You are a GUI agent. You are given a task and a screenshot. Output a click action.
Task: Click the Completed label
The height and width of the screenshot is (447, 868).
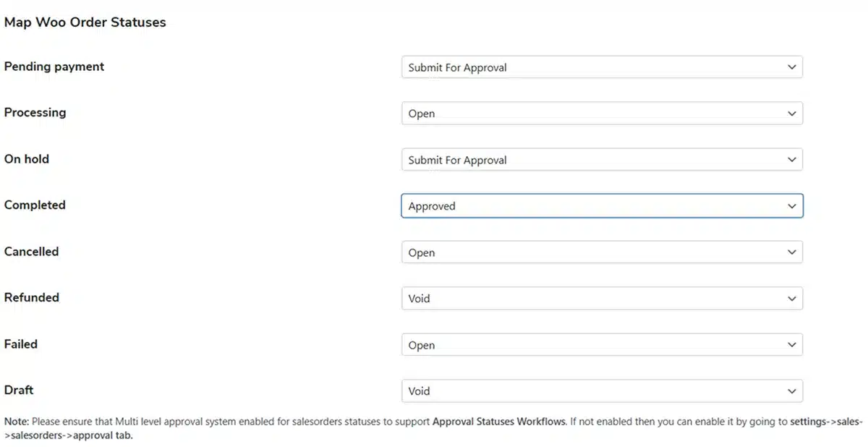tap(35, 205)
